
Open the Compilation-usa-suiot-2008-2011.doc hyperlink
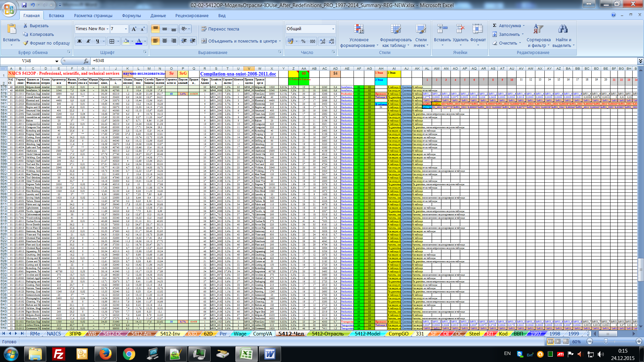point(238,74)
